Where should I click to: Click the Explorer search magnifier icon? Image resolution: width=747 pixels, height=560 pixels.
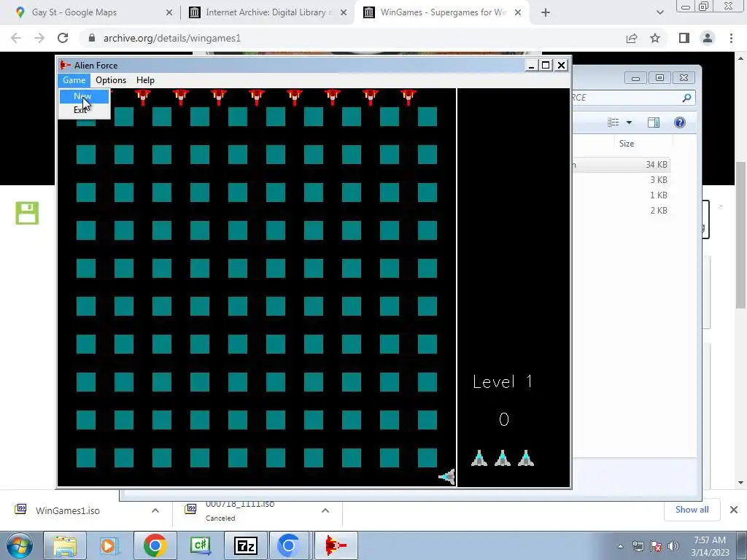click(686, 98)
